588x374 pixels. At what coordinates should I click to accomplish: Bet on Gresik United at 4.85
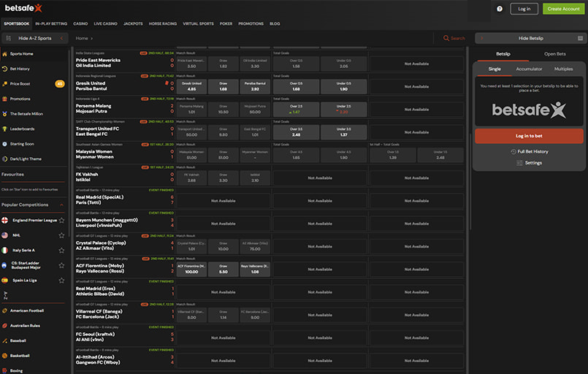(191, 87)
